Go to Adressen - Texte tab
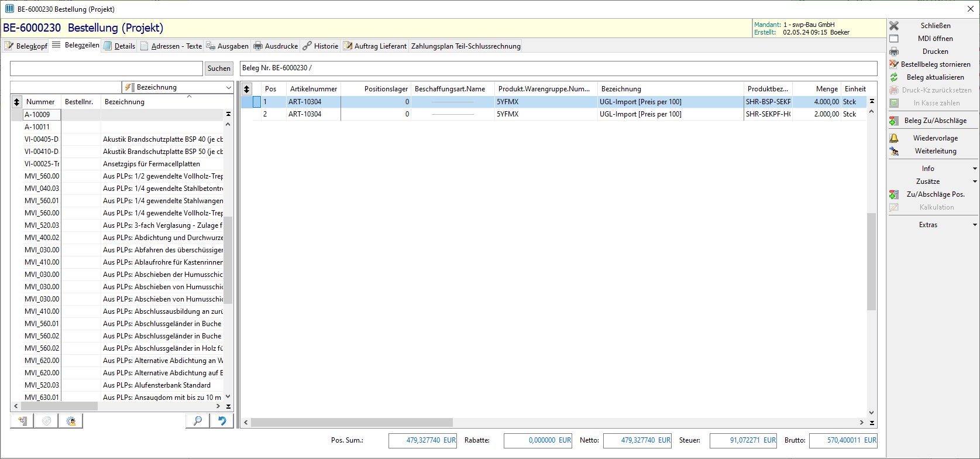The height and width of the screenshot is (459, 980). pos(171,46)
